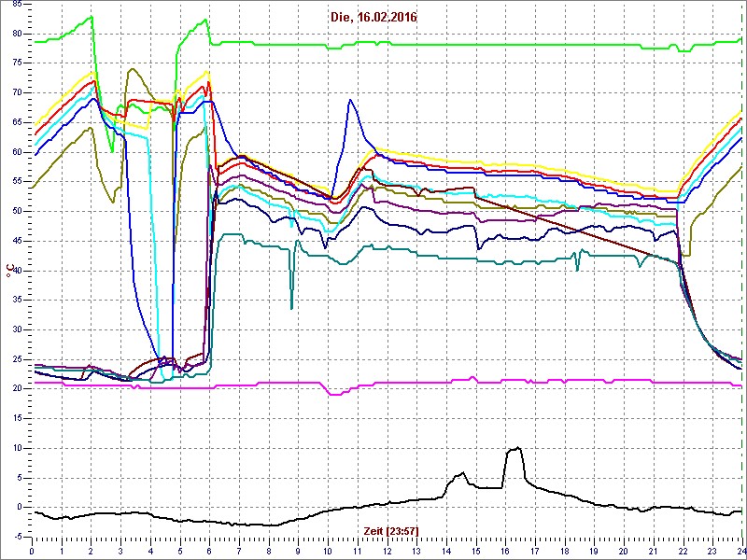Click the y-axis value "25"
747x560 pixels.
(16, 359)
